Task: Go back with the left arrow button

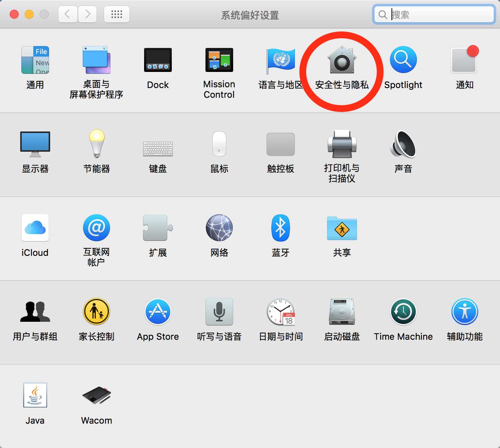Action: tap(68, 15)
